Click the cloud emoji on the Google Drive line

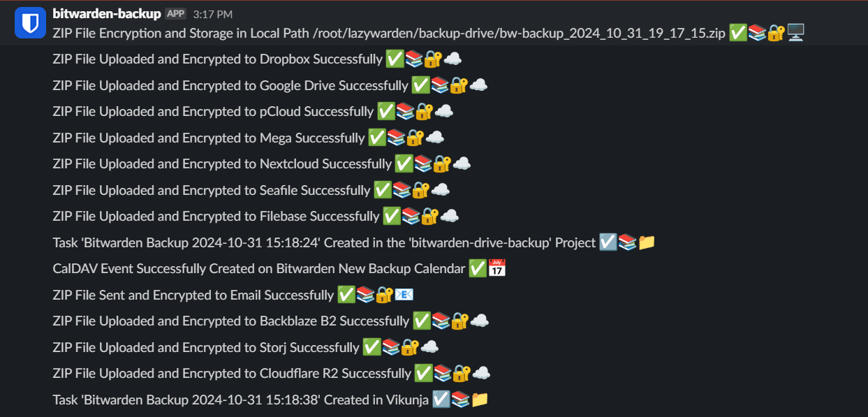click(478, 85)
